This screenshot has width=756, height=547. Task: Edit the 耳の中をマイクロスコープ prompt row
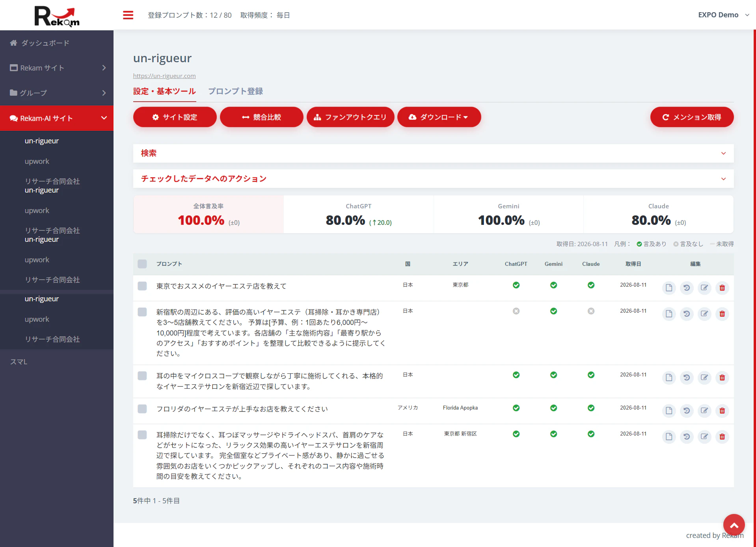tap(704, 378)
